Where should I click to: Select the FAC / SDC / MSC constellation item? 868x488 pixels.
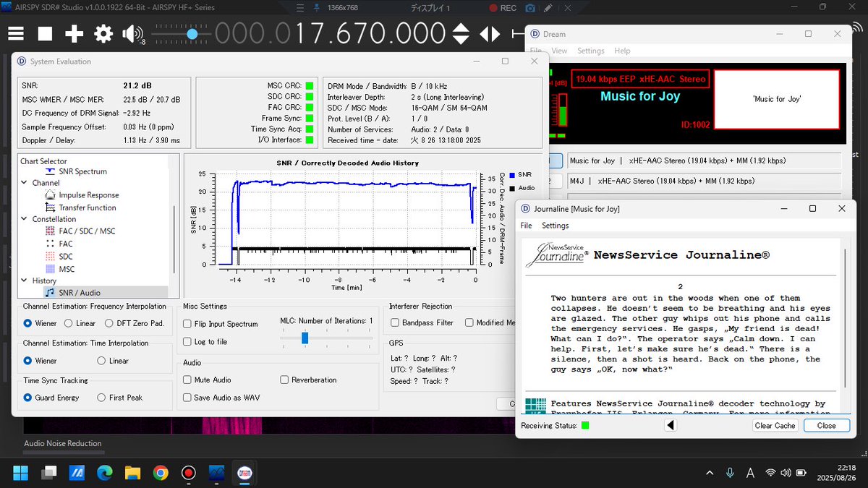[87, 231]
